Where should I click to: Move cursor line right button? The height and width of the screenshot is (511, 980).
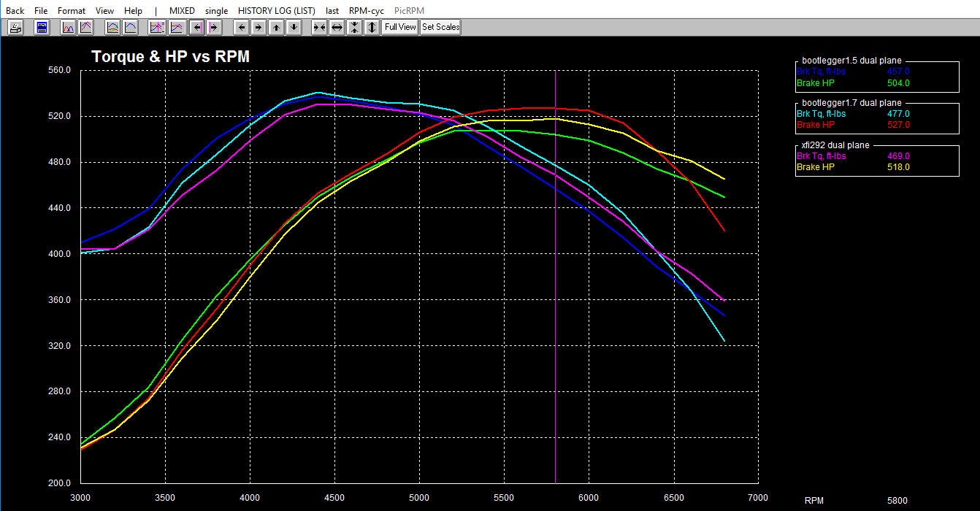click(x=213, y=28)
